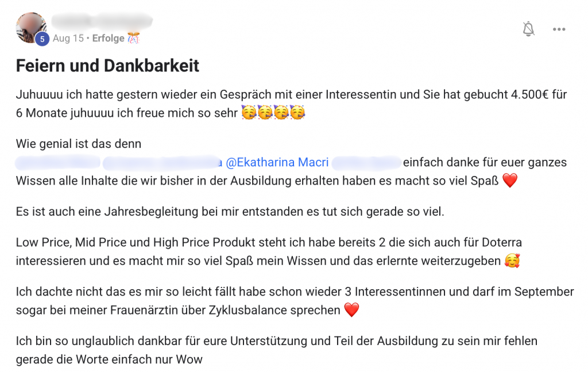
Task: Click the party face emojis after 'so sehr'
Action: click(x=273, y=113)
